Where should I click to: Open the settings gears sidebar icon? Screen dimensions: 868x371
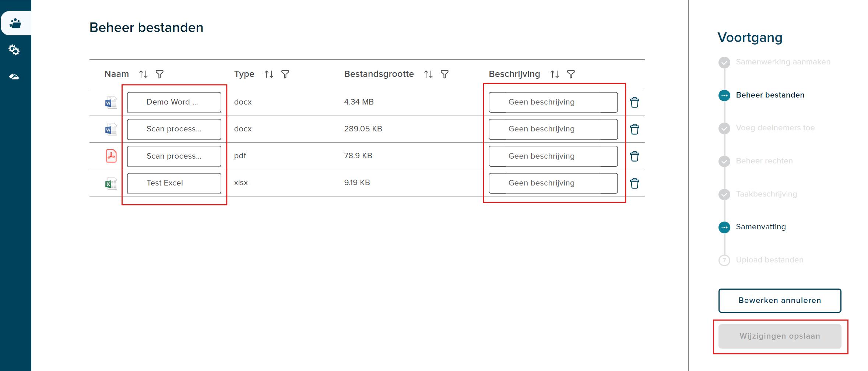point(14,50)
